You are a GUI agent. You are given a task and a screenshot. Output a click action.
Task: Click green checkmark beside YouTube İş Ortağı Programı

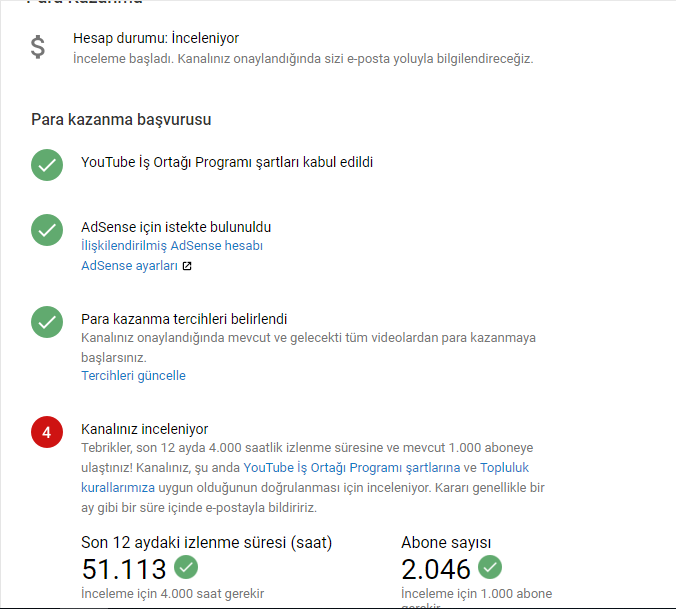(47, 165)
